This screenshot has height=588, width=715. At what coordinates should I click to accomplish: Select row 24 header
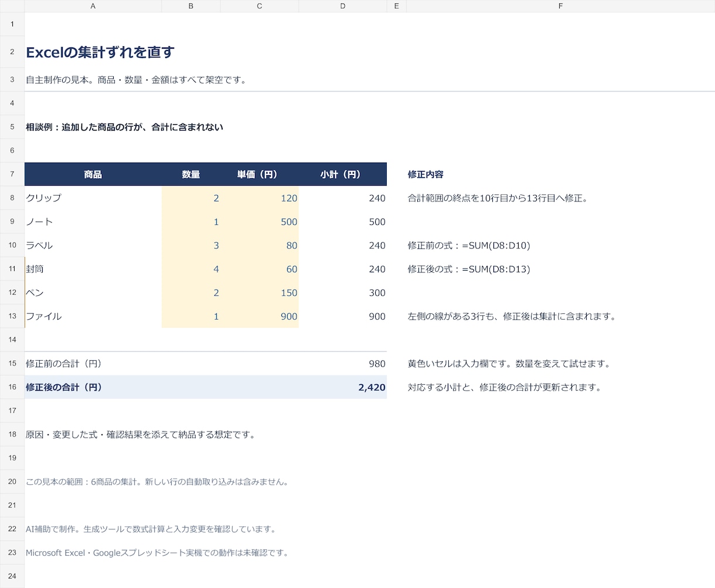tap(12, 576)
